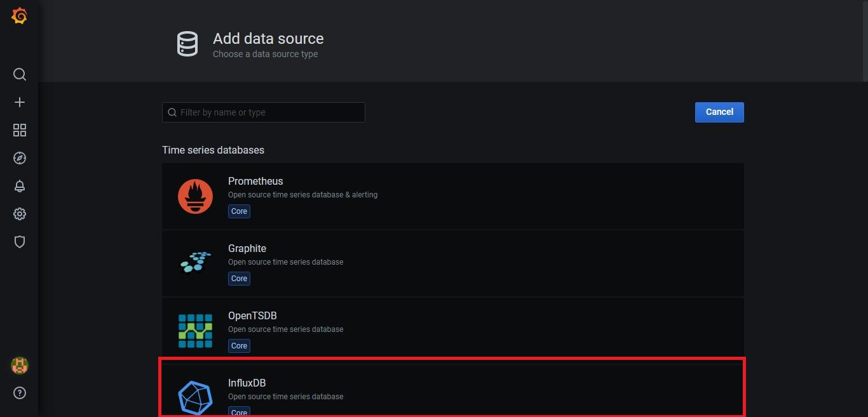Click the database icon beside Add data source

point(187,44)
